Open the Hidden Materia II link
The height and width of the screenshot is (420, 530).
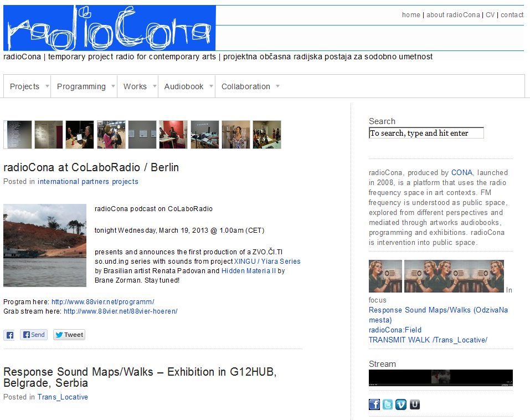coord(249,271)
